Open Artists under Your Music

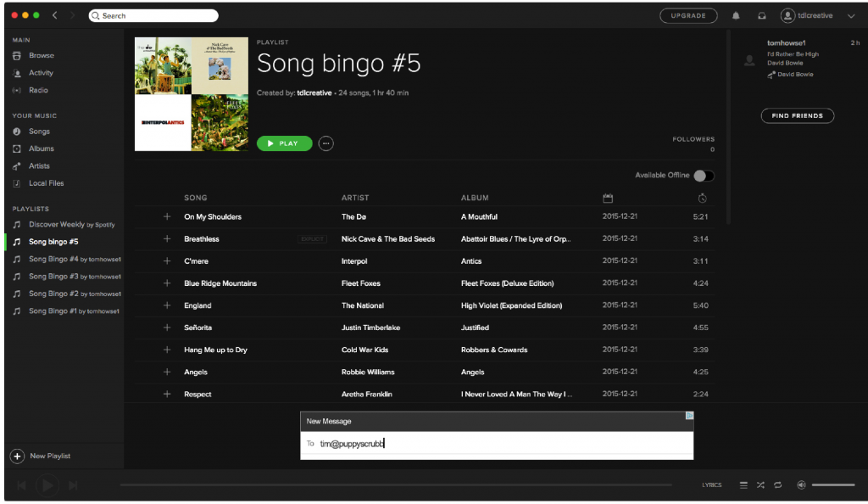tap(39, 165)
